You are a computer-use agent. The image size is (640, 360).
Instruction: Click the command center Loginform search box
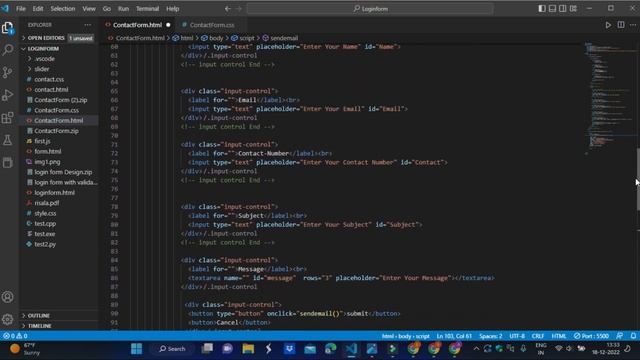pos(370,9)
